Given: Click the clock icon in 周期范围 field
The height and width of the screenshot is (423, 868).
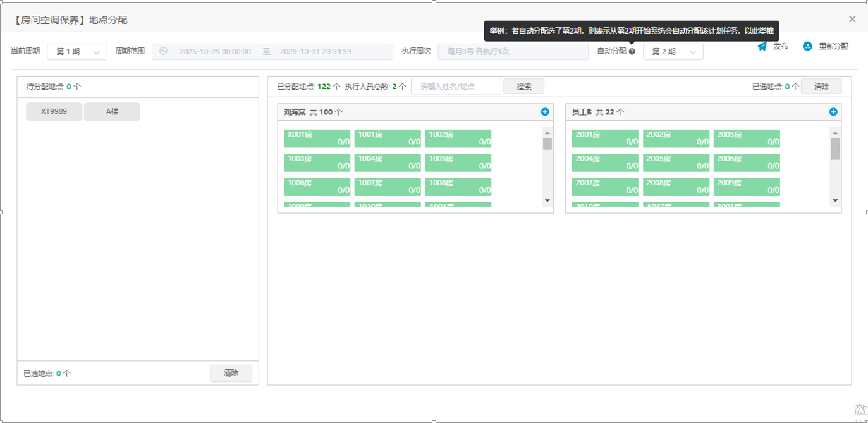Looking at the screenshot, I should tap(163, 52).
